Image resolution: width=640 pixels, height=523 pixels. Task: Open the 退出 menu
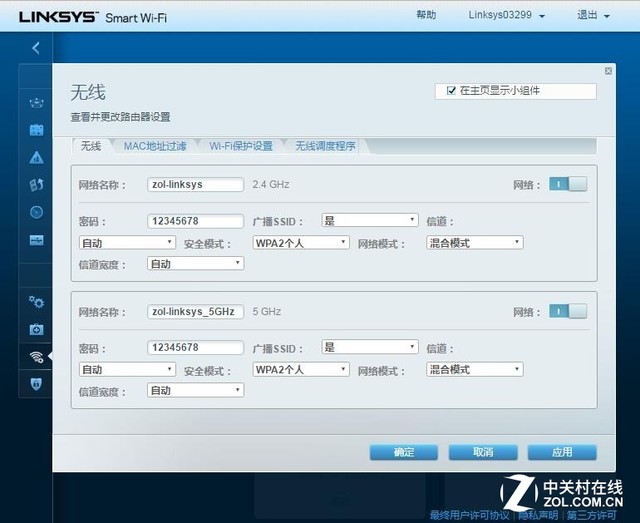point(593,16)
